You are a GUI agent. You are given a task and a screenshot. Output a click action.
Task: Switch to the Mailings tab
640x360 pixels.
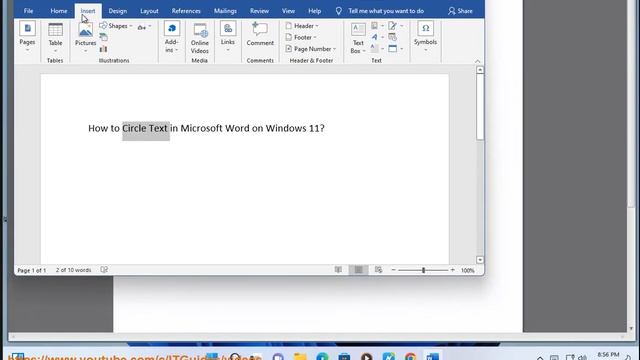(x=225, y=11)
